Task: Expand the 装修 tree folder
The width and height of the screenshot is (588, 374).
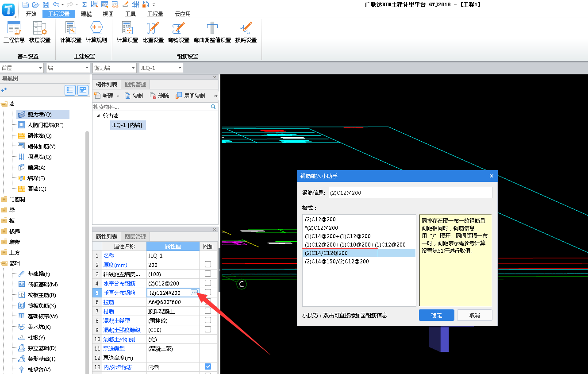Action: pos(4,242)
